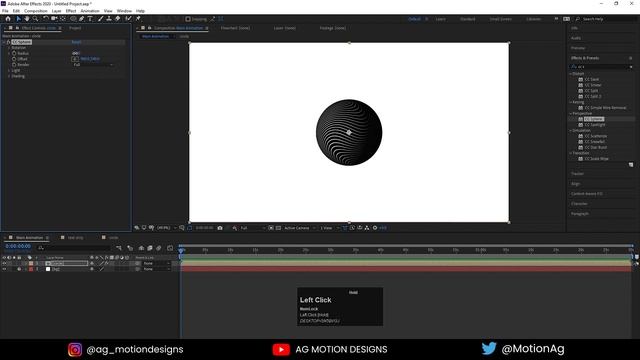This screenshot has height=360, width=640.
Task: Expand the Rotation property group
Action: tap(9, 48)
